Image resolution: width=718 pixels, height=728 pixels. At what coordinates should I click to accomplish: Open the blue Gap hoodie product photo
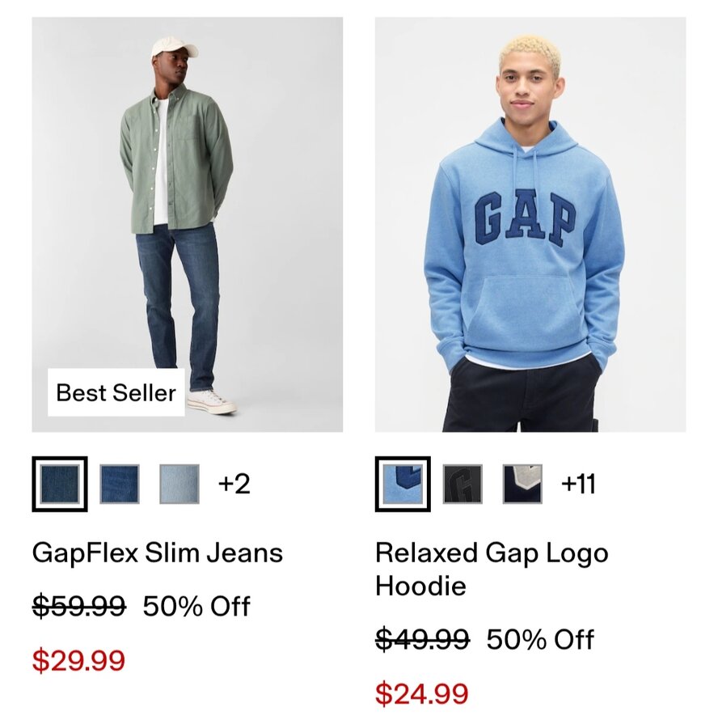pos(530,224)
